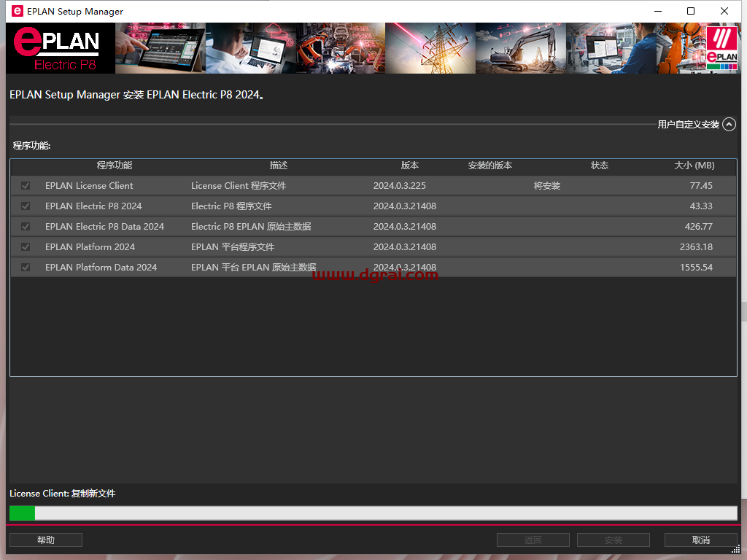Click the 将安装 status cell
Image resolution: width=747 pixels, height=560 pixels.
click(x=547, y=186)
